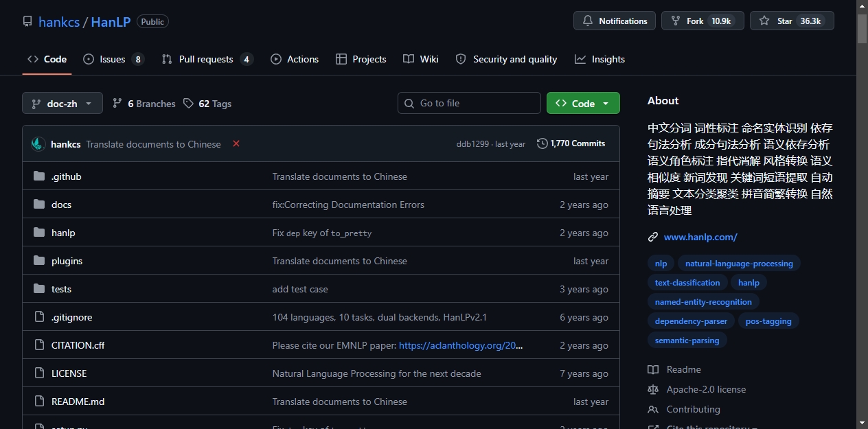Open the Apache-2.0 license link

pos(706,389)
